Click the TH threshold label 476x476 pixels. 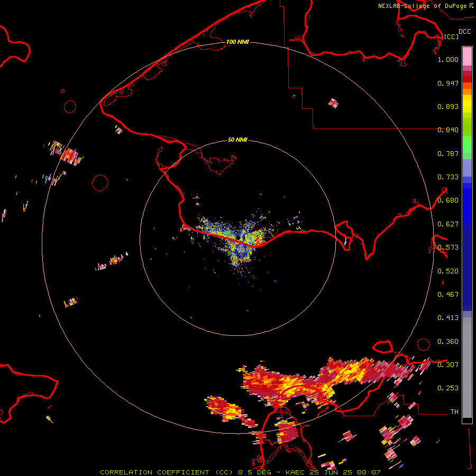pyautogui.click(x=454, y=412)
